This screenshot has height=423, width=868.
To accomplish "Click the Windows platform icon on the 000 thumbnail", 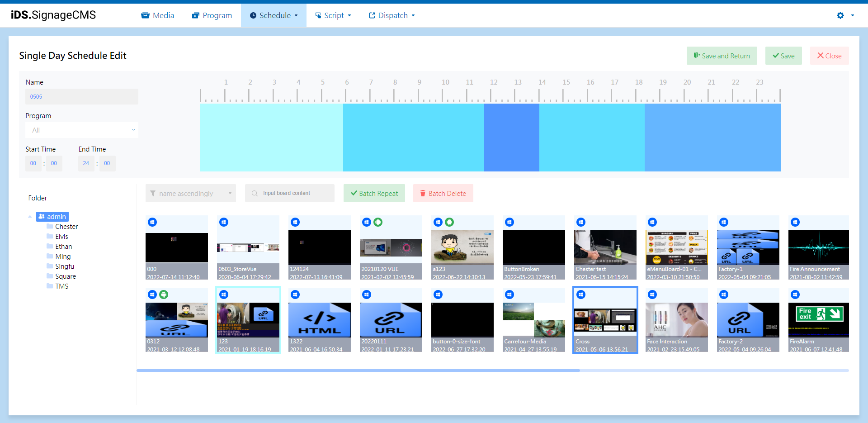I will coord(152,222).
